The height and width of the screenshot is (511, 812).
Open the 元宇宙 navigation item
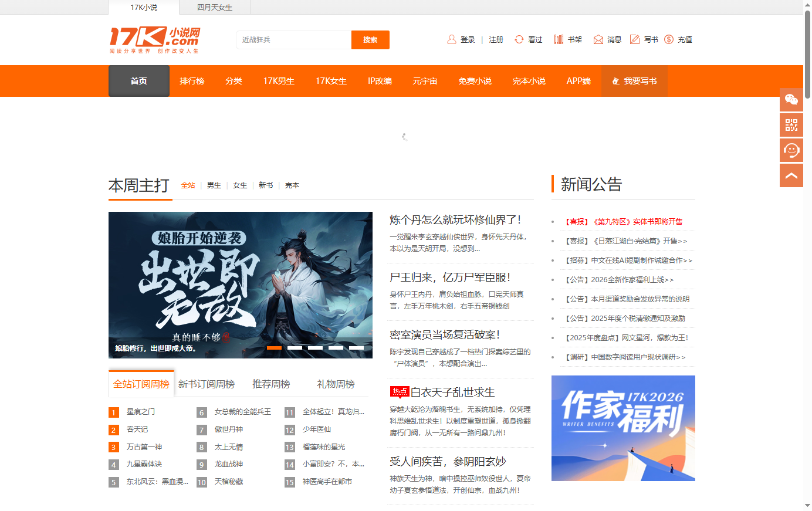tap(425, 81)
